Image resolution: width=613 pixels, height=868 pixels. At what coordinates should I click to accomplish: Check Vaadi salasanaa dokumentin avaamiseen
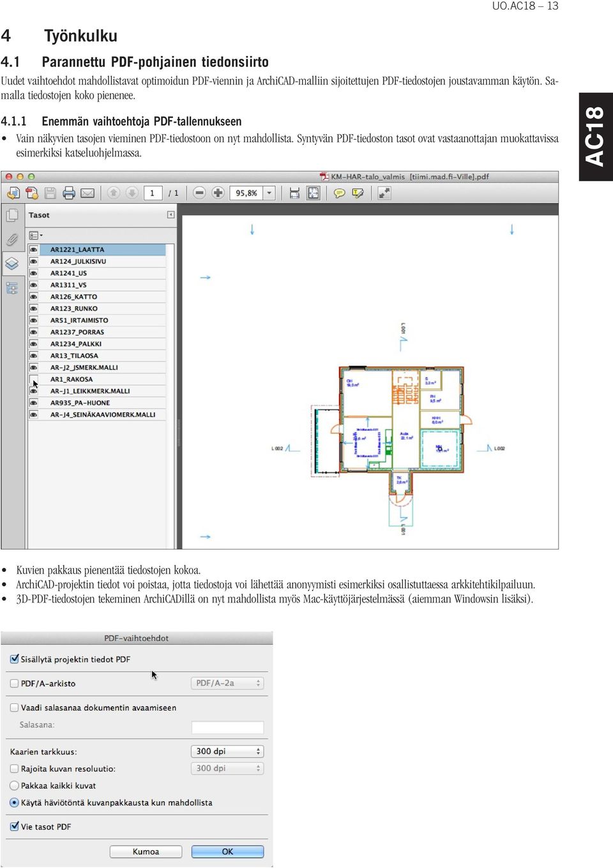point(14,707)
